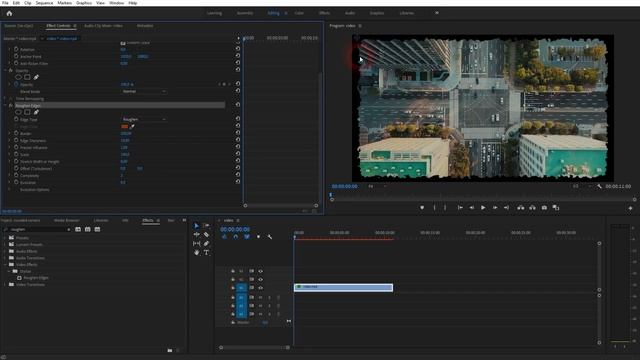Click the Extract button
640x360 pixels.
coord(532,207)
